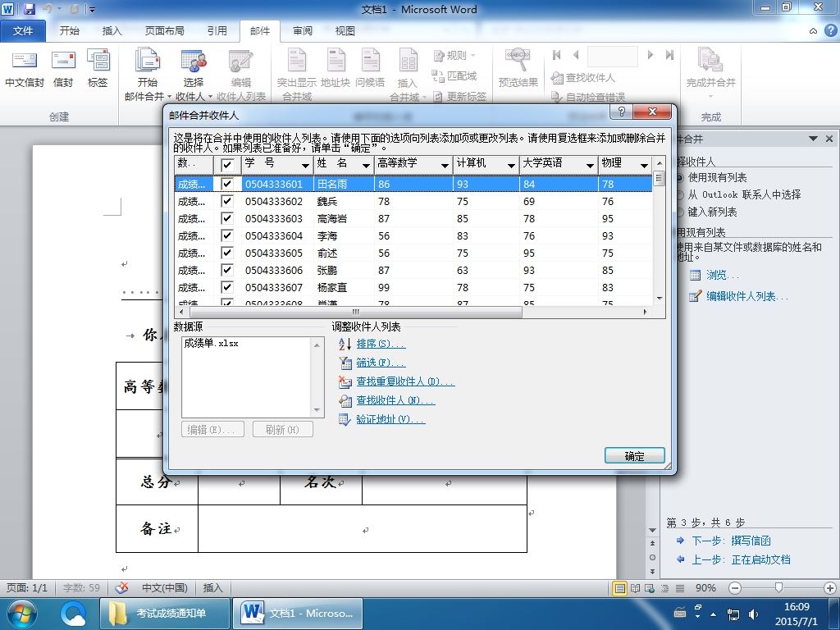Image resolution: width=840 pixels, height=630 pixels.
Task: Open the 物理 column dropdown arrow
Action: click(x=644, y=166)
